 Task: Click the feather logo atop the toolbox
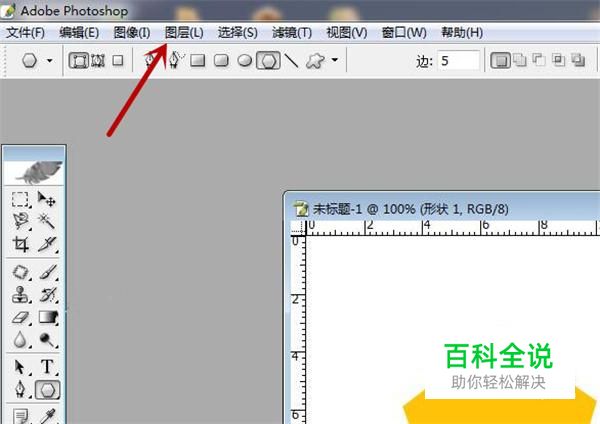[x=38, y=172]
